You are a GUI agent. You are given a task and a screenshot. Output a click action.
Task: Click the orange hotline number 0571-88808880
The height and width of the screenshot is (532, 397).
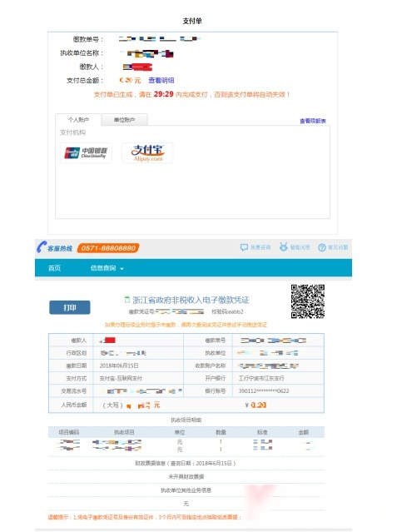point(108,248)
